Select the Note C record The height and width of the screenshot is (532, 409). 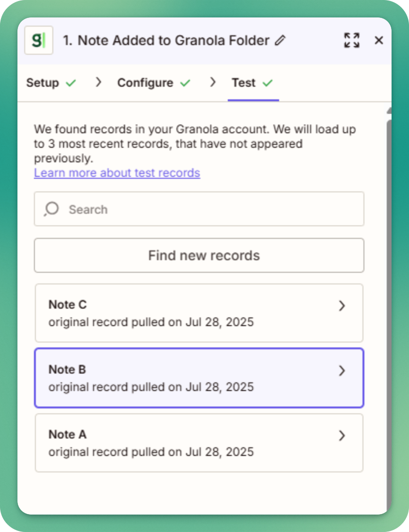(x=199, y=313)
